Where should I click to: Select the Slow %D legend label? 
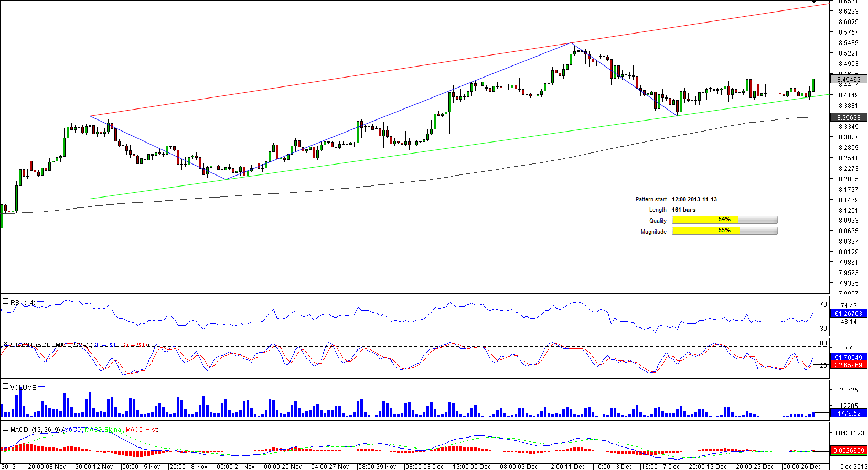tap(134, 345)
